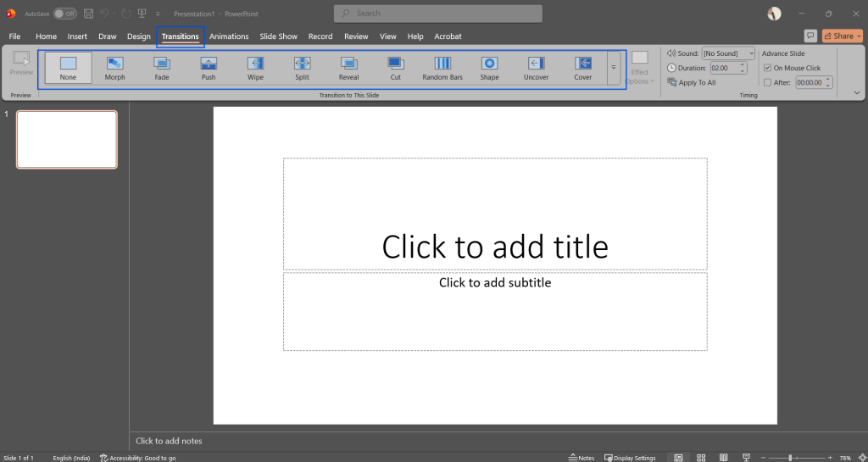Image resolution: width=868 pixels, height=462 pixels.
Task: Select the Cover transition
Action: [583, 68]
